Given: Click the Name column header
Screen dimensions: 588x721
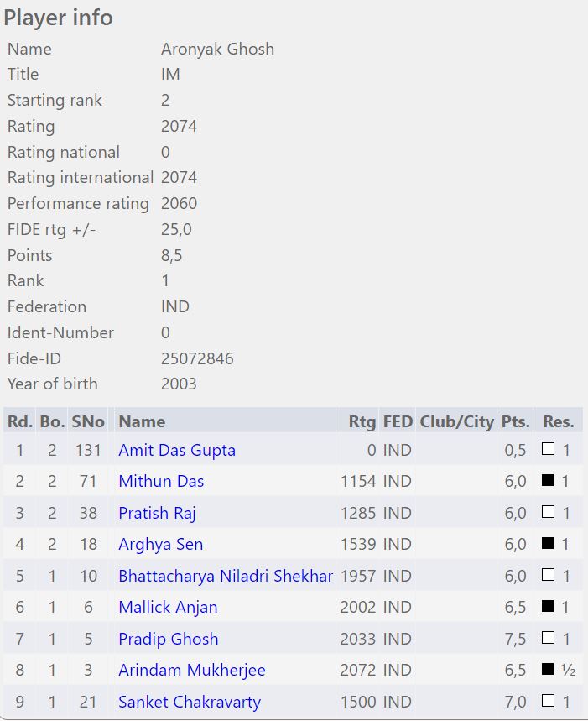Looking at the screenshot, I should (142, 421).
